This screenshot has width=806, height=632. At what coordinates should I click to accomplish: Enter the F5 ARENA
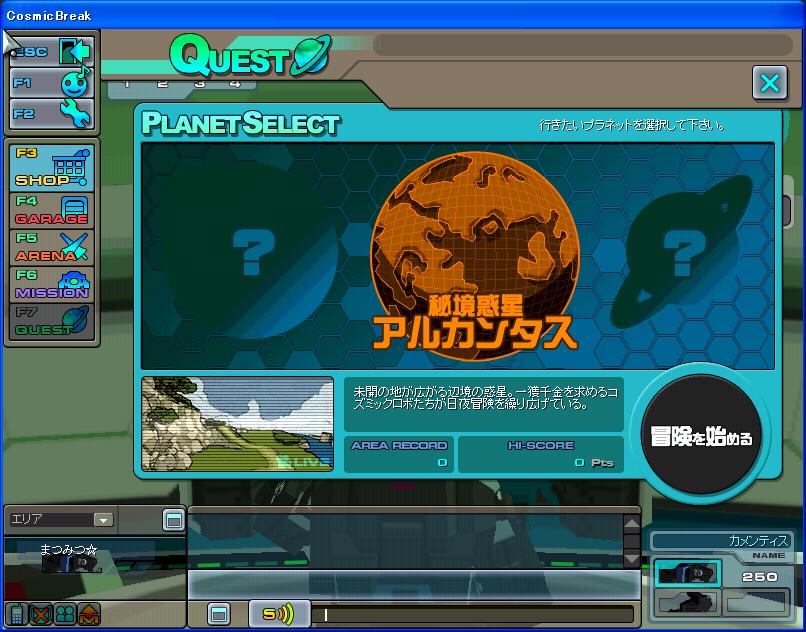[51, 247]
